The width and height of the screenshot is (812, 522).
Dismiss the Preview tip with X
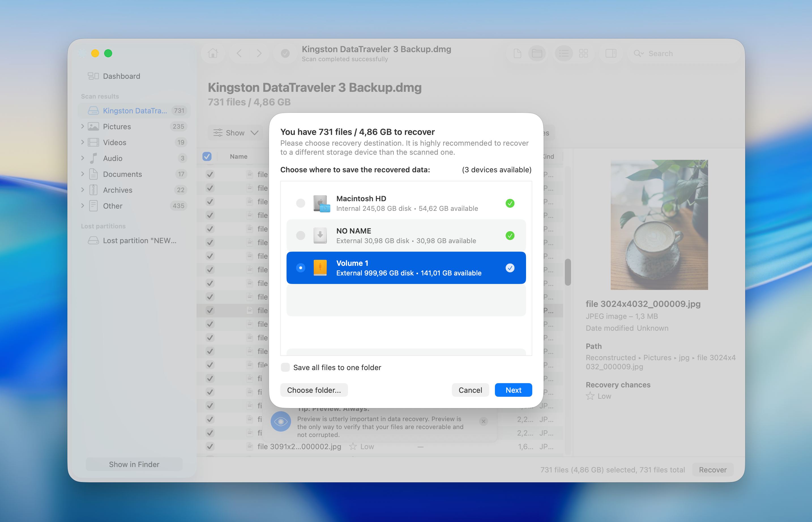[483, 421]
